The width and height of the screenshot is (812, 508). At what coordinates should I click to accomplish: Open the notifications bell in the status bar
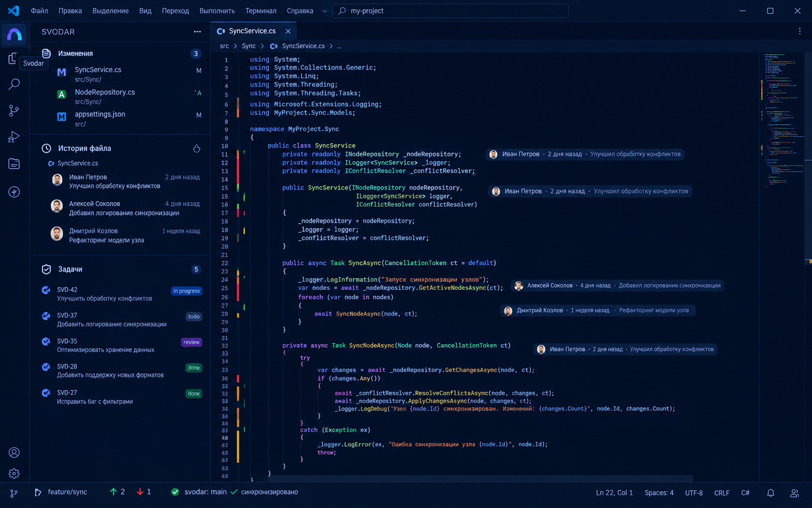[771, 493]
